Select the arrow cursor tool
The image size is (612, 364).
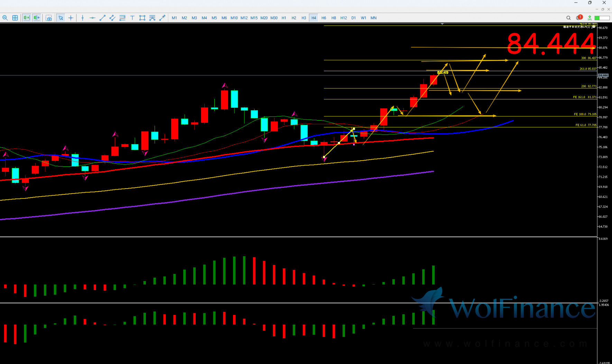click(61, 18)
